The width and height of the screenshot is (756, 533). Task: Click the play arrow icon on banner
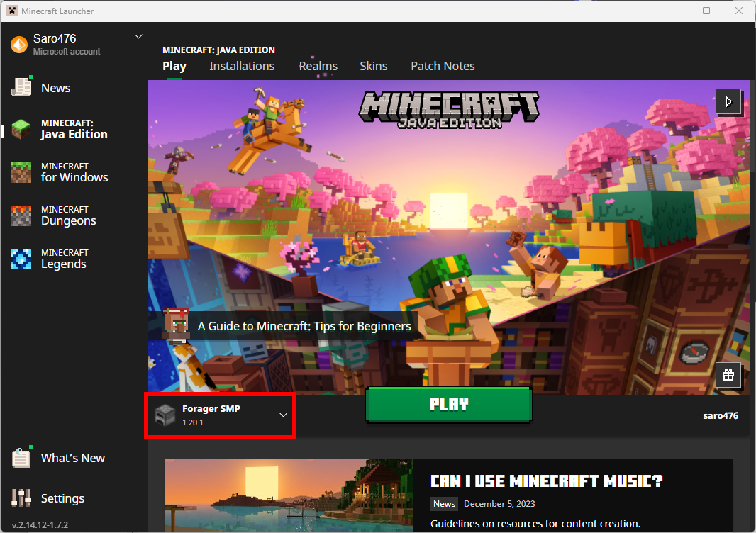tap(728, 101)
